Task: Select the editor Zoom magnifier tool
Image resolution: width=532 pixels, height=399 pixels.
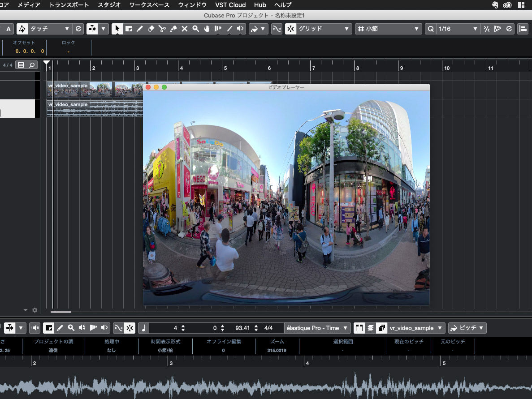Action: tap(71, 328)
